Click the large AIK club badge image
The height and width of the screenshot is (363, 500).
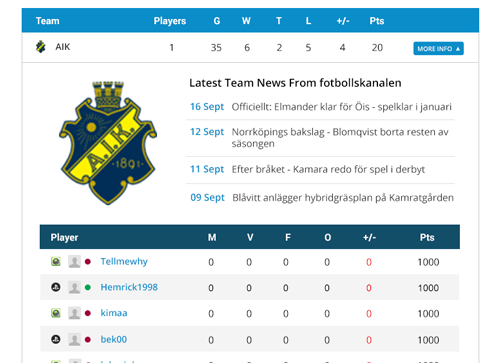point(108,143)
